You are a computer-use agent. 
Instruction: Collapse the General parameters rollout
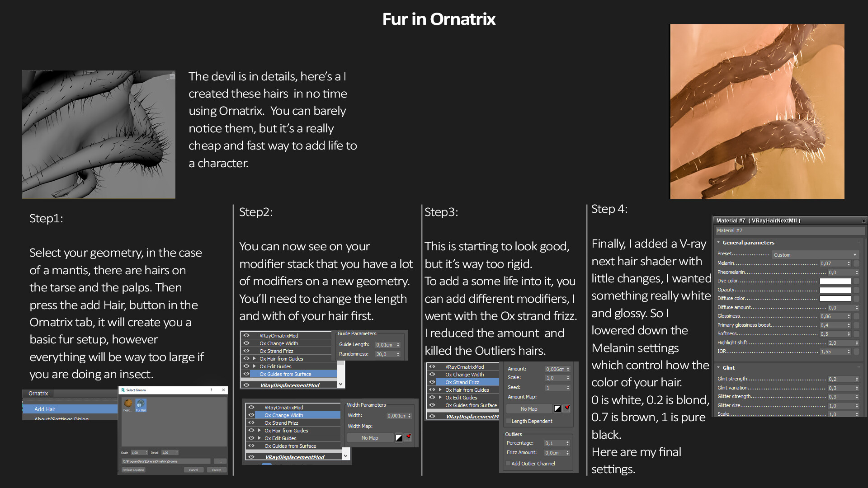718,243
